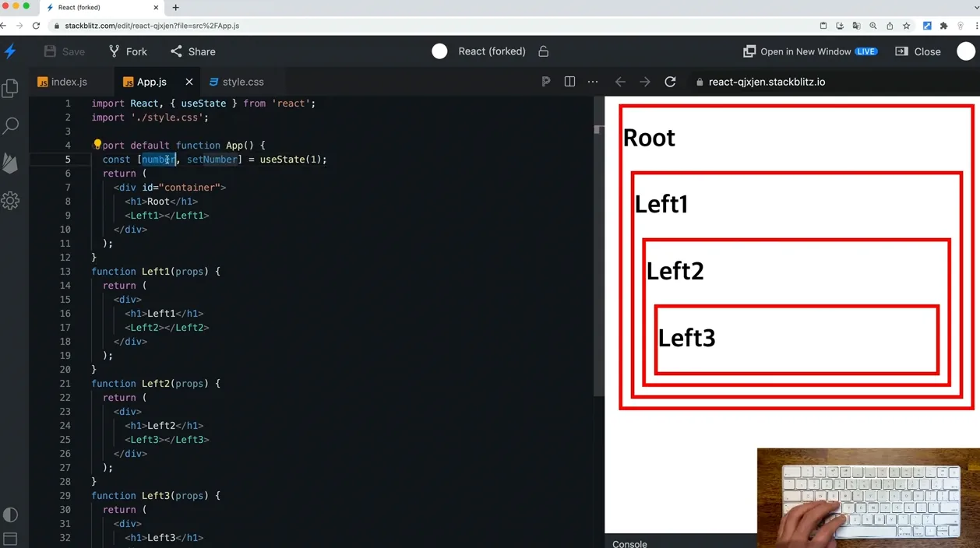Viewport: 980px width, 548px height.
Task: Switch to the style.css tab
Action: [236, 82]
